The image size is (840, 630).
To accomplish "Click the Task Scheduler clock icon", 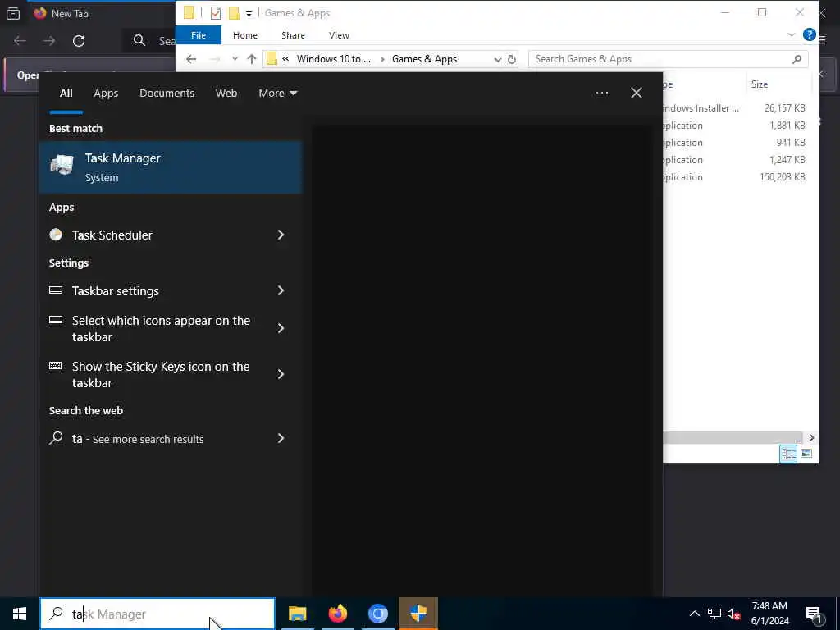I will 56,234.
